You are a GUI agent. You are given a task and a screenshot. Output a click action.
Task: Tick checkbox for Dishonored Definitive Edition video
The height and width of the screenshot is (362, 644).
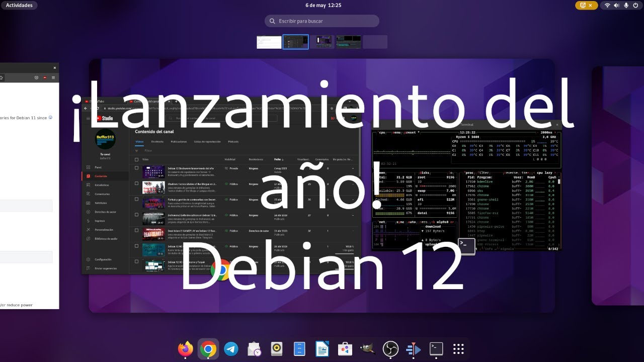136,215
